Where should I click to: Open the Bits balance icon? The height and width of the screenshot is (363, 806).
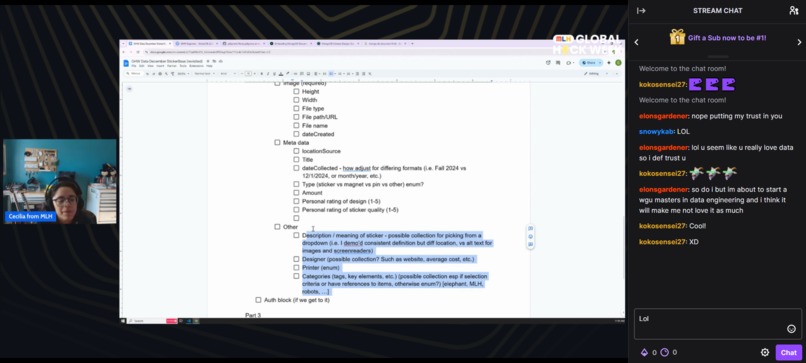tap(644, 352)
